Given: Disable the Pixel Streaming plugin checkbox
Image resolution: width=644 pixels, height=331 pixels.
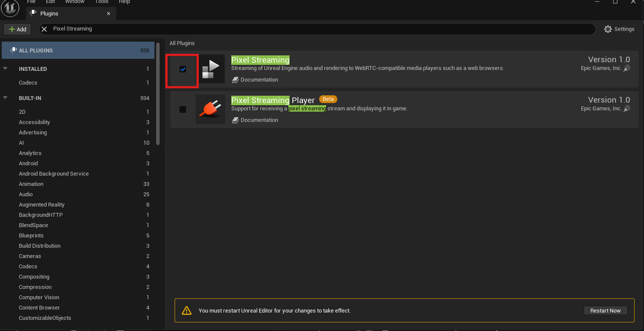Looking at the screenshot, I should click(x=183, y=69).
